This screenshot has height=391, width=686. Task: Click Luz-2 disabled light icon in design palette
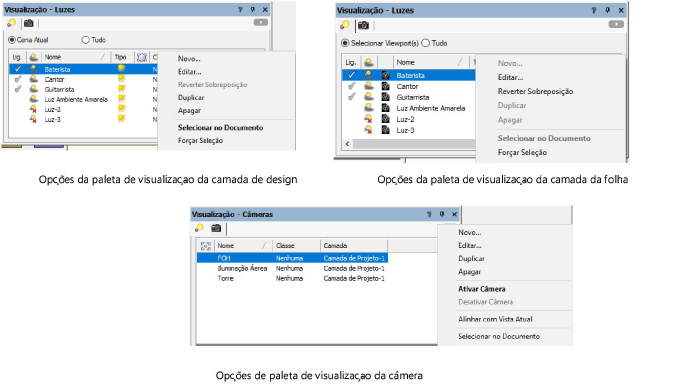[34, 109]
